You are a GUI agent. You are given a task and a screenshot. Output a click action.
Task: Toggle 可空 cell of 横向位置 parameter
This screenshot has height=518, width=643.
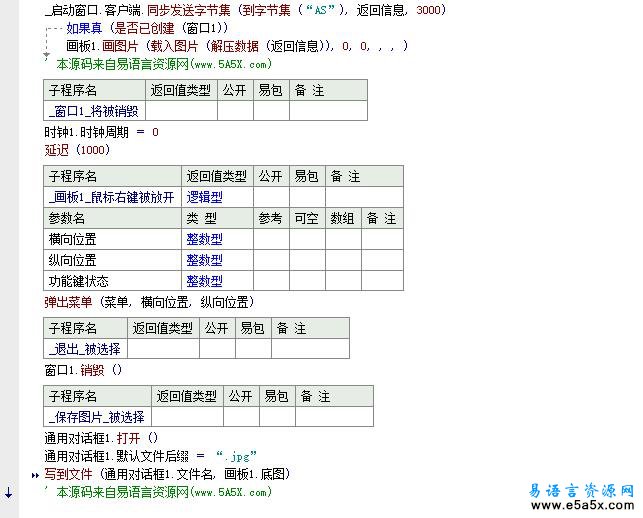click(307, 239)
